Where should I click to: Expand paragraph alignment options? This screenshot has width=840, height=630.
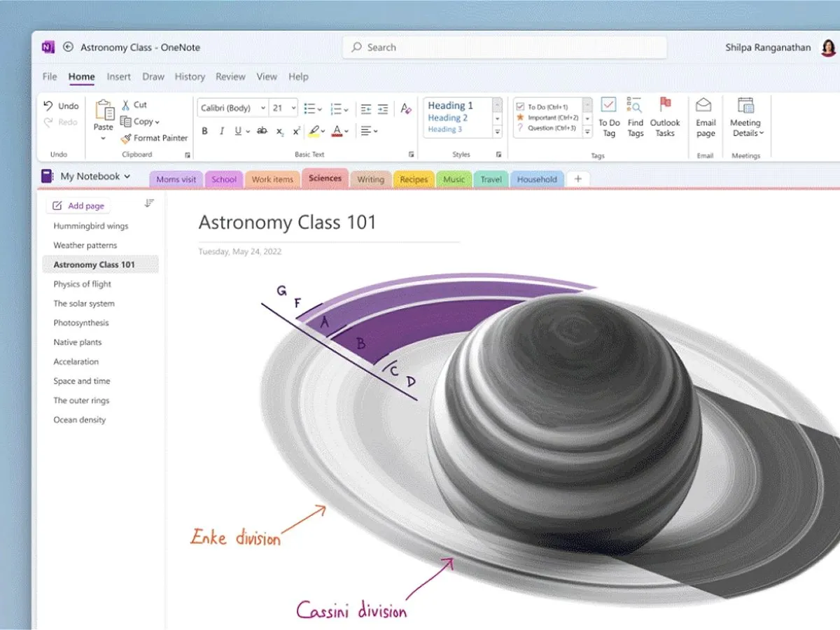tap(376, 131)
